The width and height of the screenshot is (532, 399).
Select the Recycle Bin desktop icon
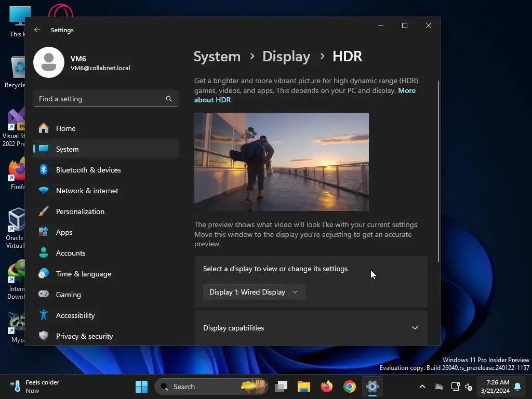pyautogui.click(x=14, y=73)
